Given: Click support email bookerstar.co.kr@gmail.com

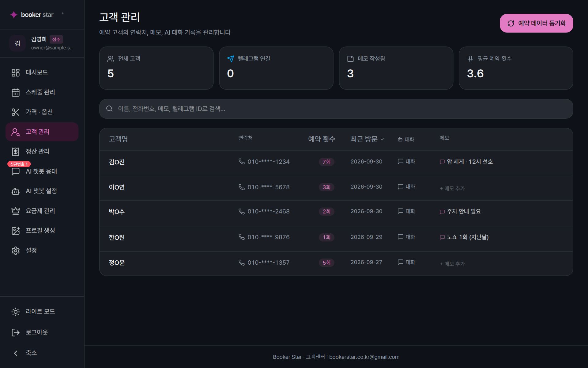Looking at the screenshot, I should click(x=364, y=357).
